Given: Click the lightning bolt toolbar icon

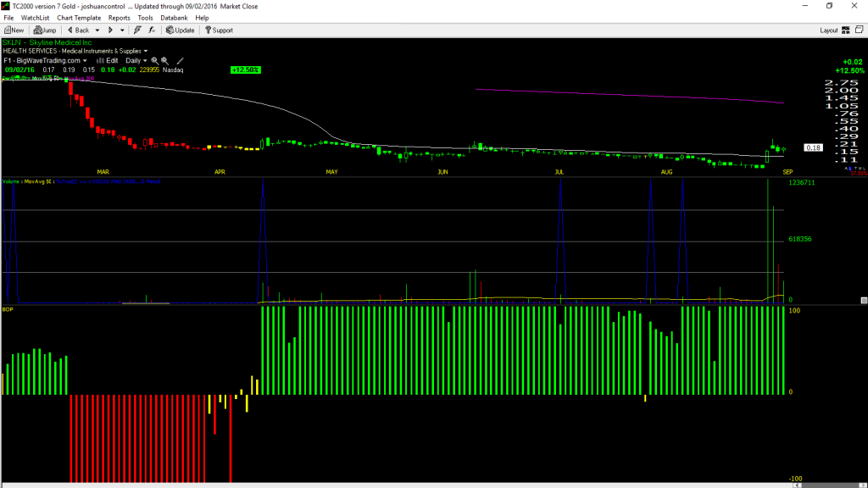Looking at the screenshot, I should tap(137, 30).
